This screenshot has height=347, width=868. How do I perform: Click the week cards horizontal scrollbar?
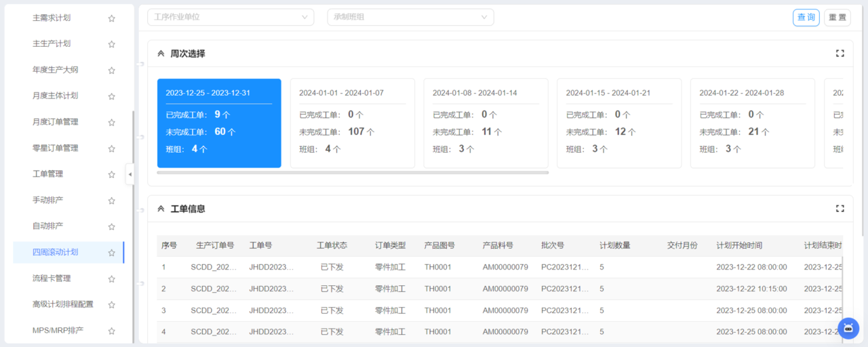tap(353, 172)
